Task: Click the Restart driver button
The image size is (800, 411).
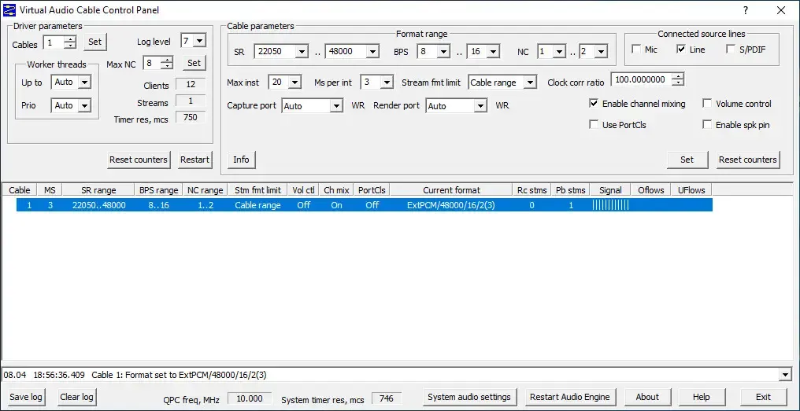Action: pos(195,160)
